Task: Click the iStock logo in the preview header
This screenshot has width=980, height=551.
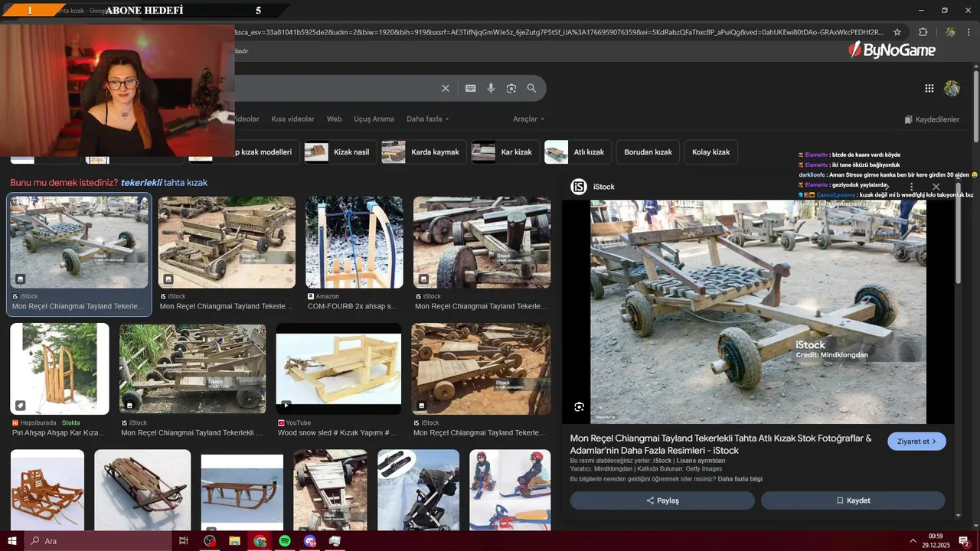Action: (x=579, y=187)
